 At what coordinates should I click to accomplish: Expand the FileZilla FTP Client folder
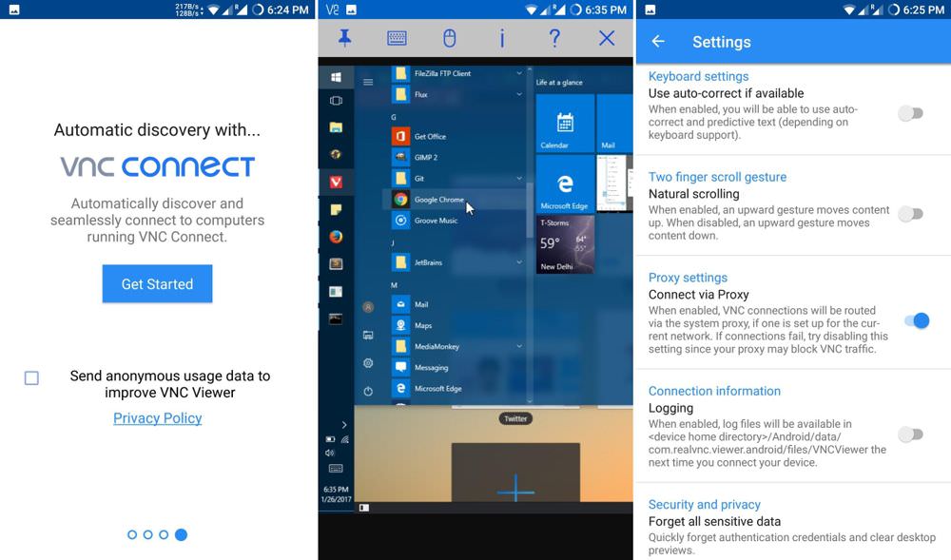point(519,73)
